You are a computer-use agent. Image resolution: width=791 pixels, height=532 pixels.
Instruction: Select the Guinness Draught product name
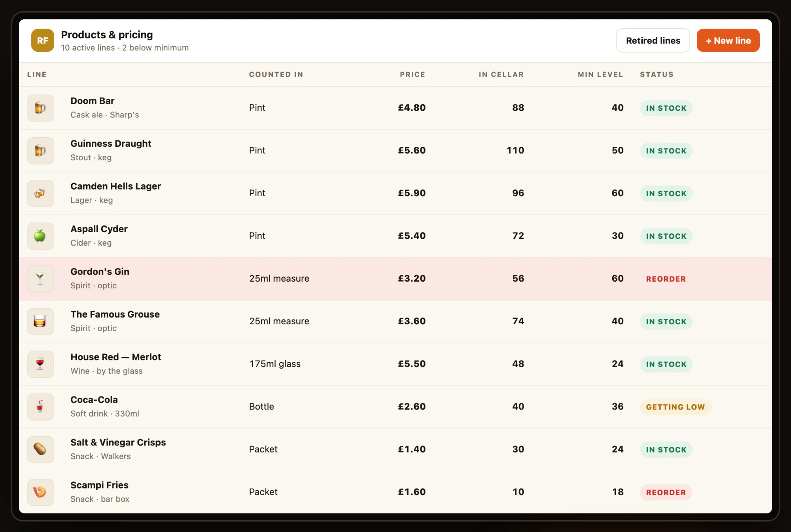point(111,144)
